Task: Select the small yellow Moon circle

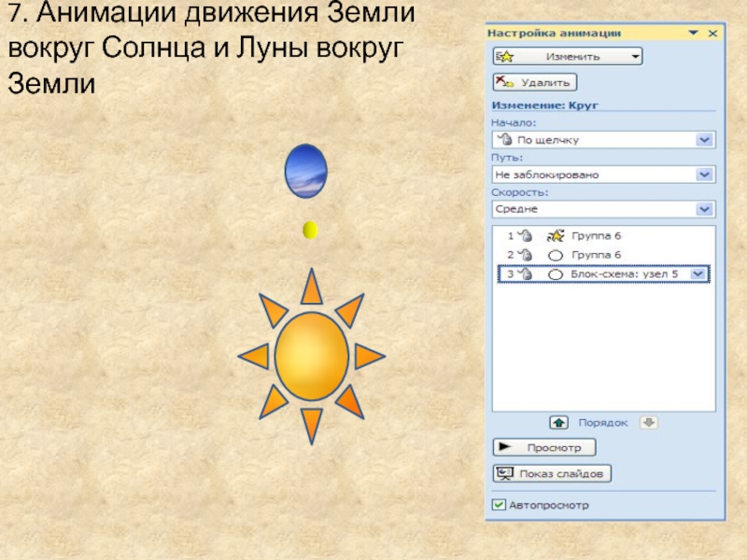Action: tap(310, 230)
